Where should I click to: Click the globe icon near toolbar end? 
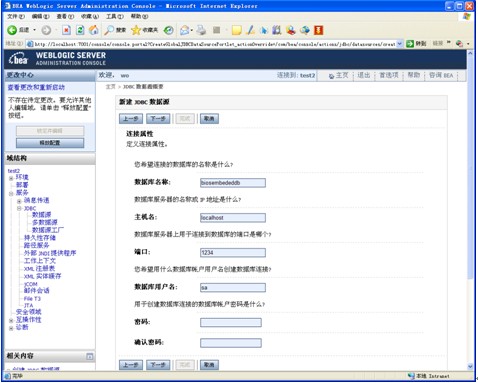[305, 30]
